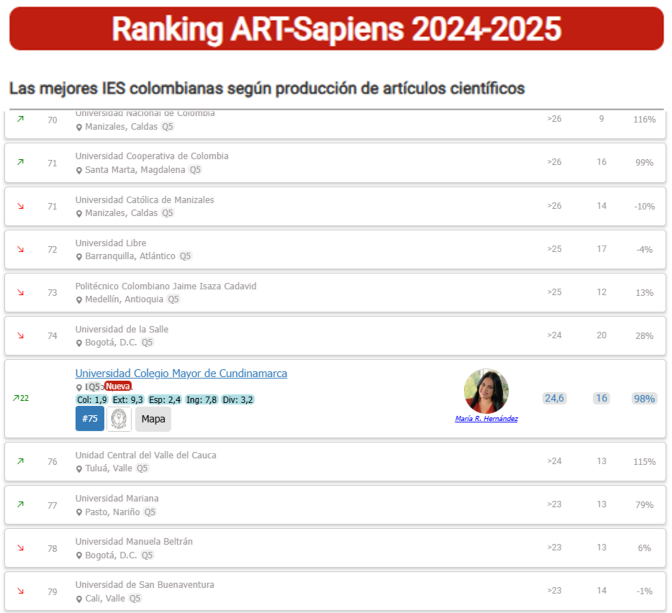672x613 pixels.
Task: Click the Ext: 9,3 tag
Action: (x=127, y=400)
